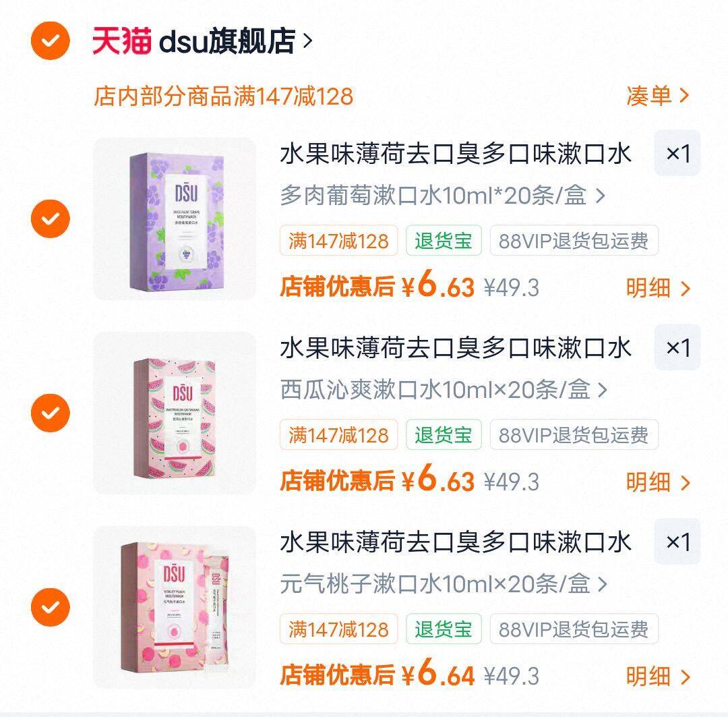
Task: Tap 88VIP退货包运费 tag on watermelon item
Action: [574, 435]
